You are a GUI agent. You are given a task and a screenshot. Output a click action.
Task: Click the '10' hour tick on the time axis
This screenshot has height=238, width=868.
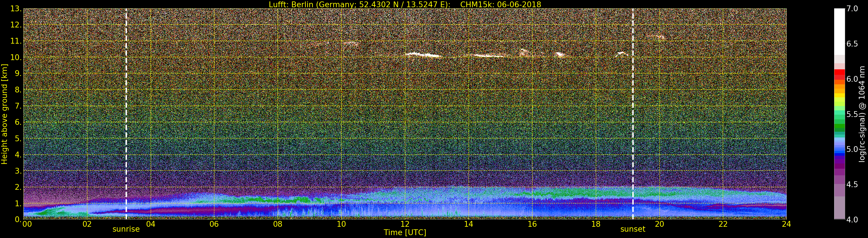[x=341, y=224]
